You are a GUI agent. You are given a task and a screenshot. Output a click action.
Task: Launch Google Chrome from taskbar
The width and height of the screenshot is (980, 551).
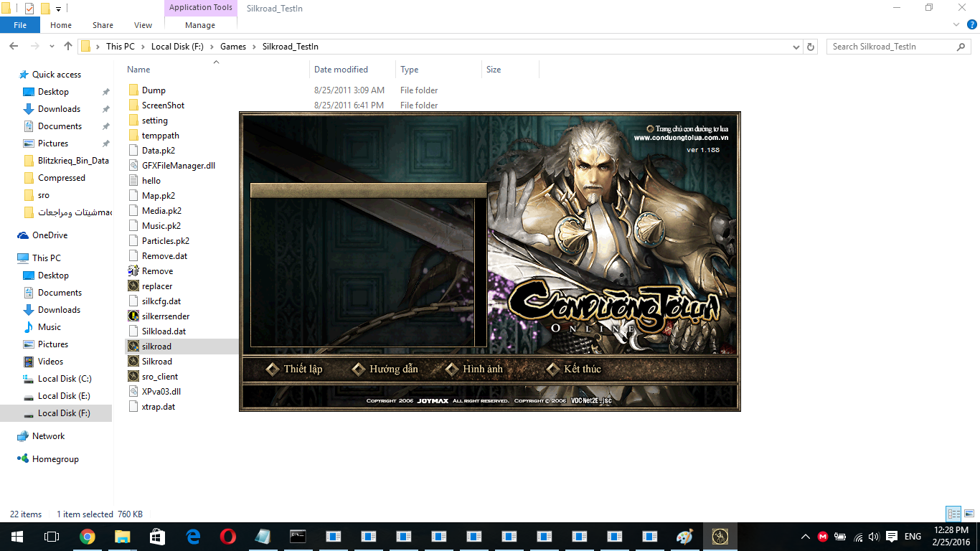tap(87, 537)
